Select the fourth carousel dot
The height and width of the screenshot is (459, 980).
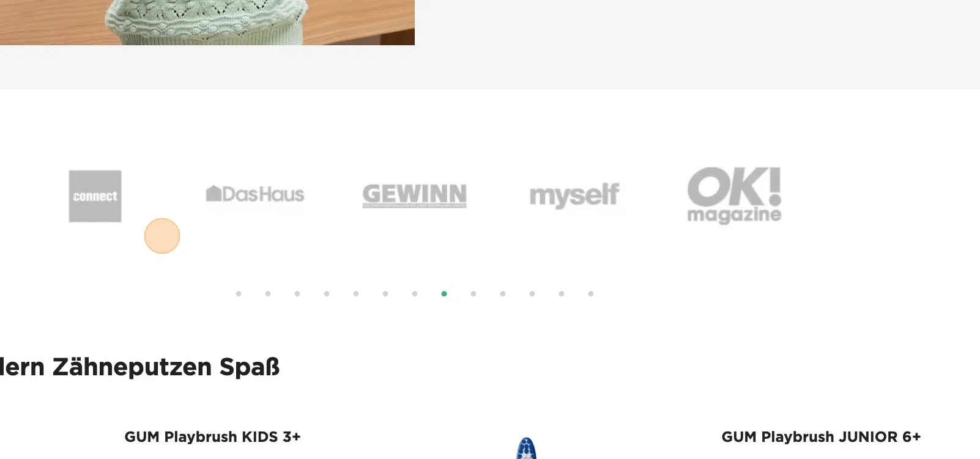point(327,294)
